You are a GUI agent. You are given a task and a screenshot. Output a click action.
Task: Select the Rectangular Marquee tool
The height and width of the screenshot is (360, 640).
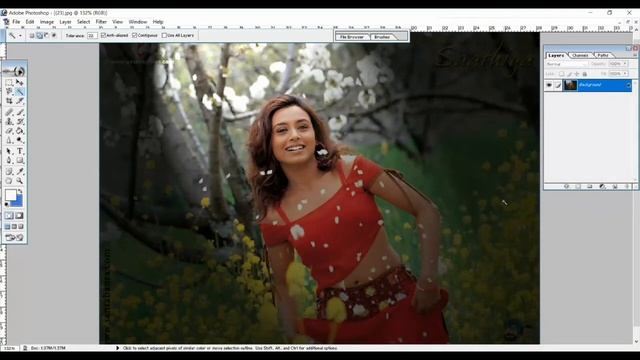pos(9,82)
